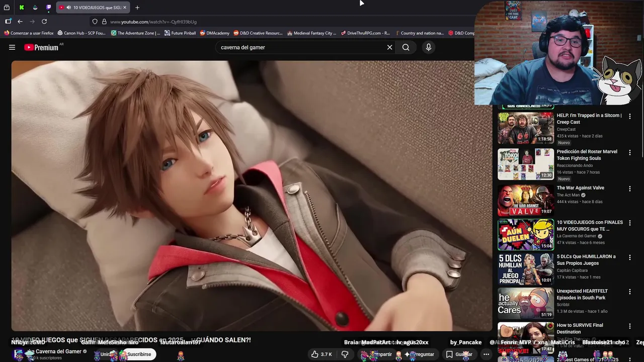Image resolution: width=644 pixels, height=362 pixels.
Task: Open 'Future Pinball' bookmark
Action: [x=180, y=33]
